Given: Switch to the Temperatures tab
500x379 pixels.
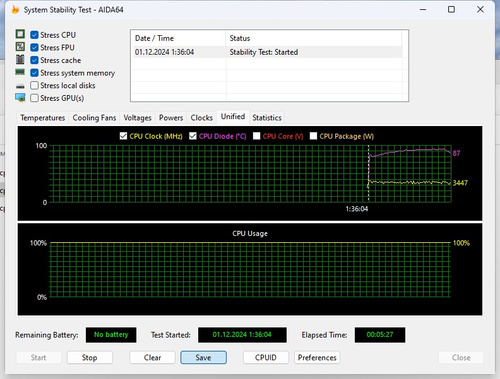Looking at the screenshot, I should 42,118.
